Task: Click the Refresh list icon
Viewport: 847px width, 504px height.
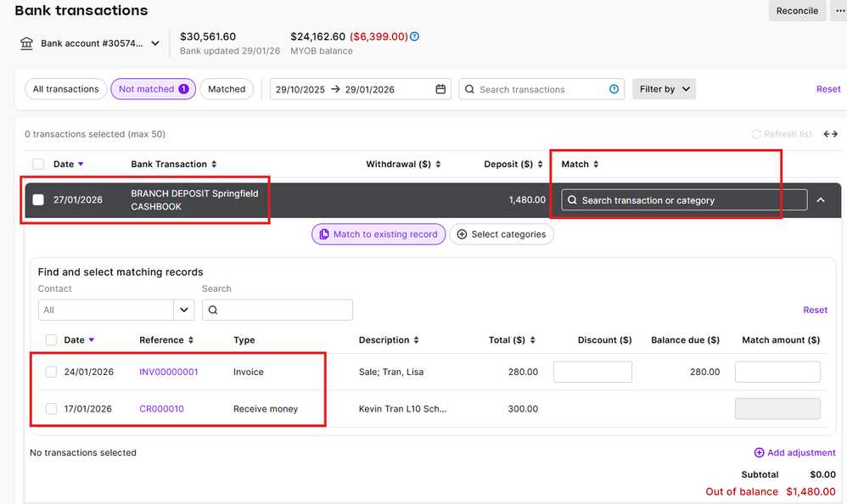Action: click(756, 134)
